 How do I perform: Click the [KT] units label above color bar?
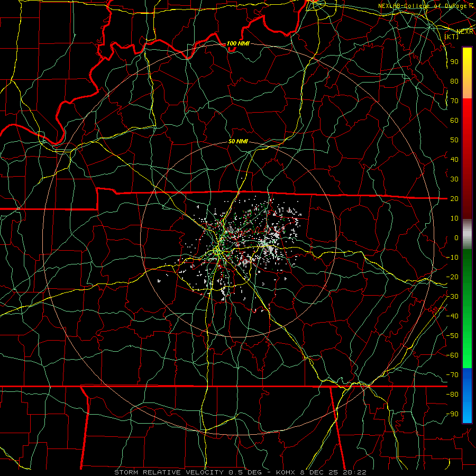[452, 36]
